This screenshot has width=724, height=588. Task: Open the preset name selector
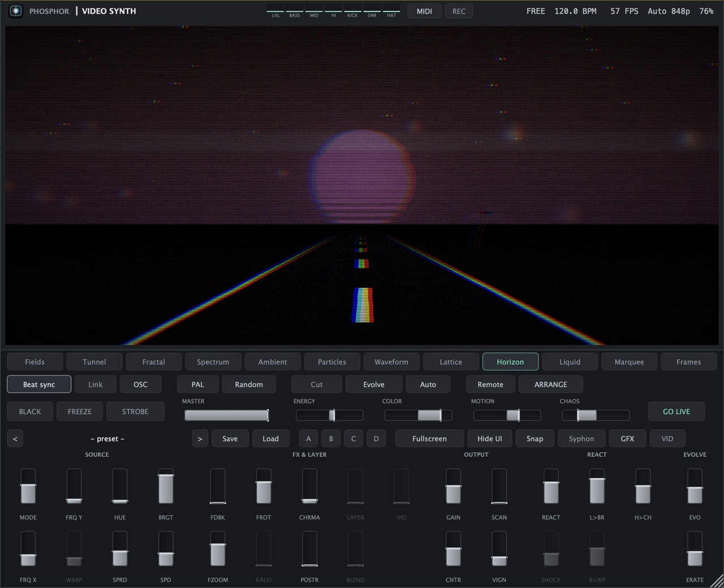point(107,439)
